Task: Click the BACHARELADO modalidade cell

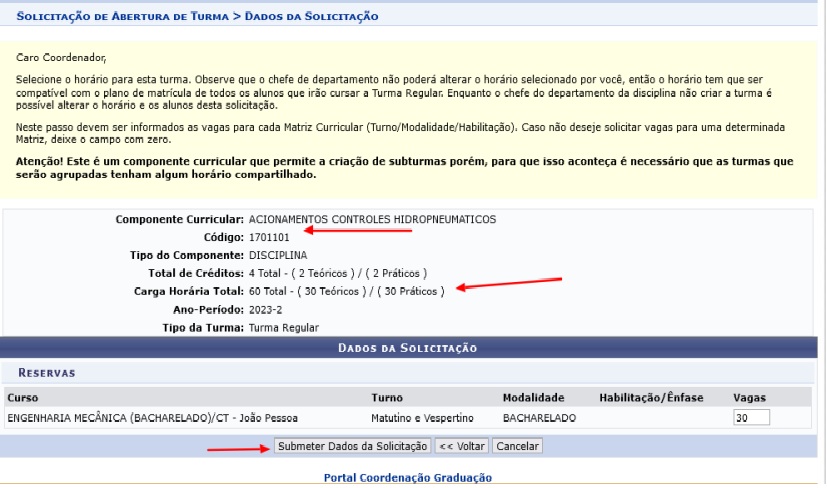Action: [539, 418]
